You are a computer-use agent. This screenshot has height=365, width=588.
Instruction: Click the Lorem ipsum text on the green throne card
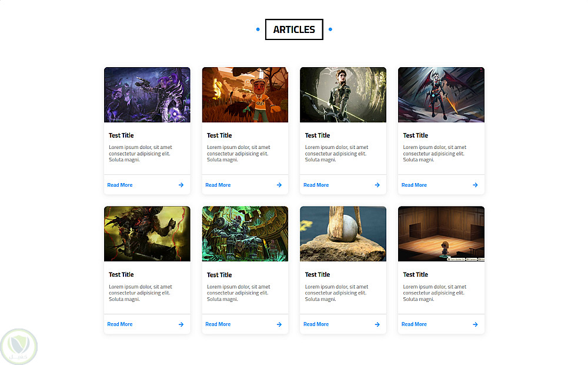point(239,293)
